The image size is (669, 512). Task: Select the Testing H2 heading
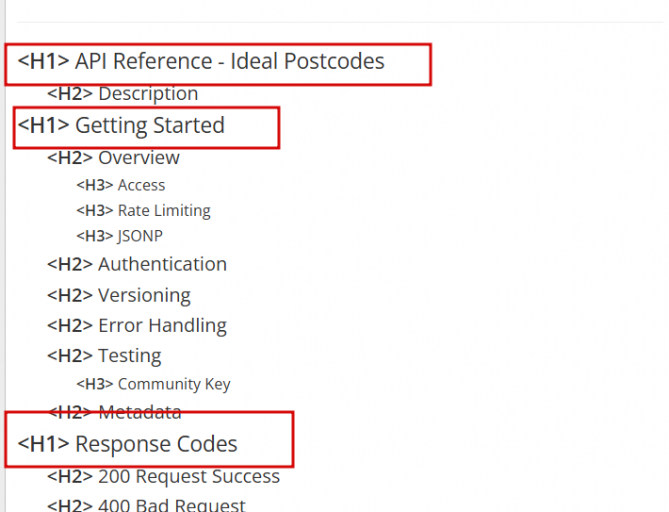pyautogui.click(x=104, y=356)
